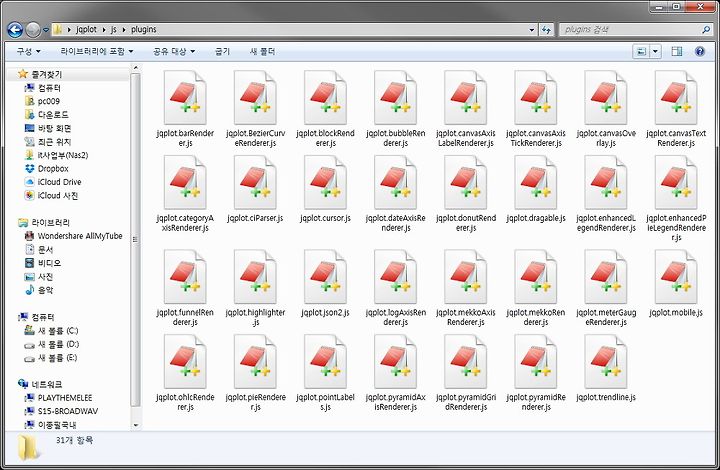The image size is (720, 470).
Task: Open Help with the question mark icon
Action: click(700, 51)
